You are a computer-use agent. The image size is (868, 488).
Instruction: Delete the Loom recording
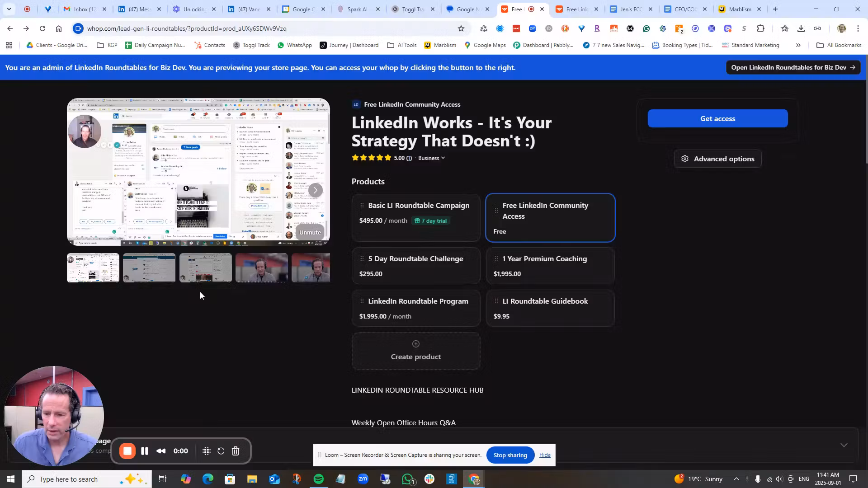coord(236,450)
